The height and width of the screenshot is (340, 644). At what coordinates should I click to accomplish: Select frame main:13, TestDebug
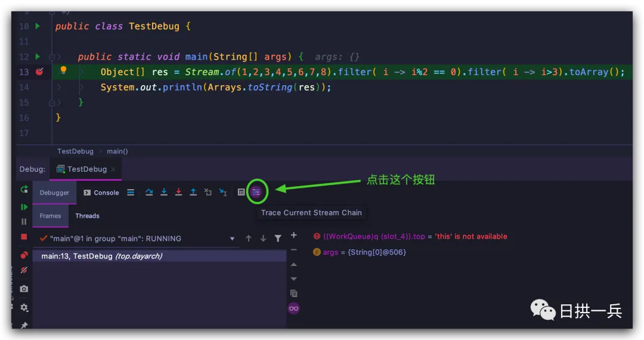159,256
